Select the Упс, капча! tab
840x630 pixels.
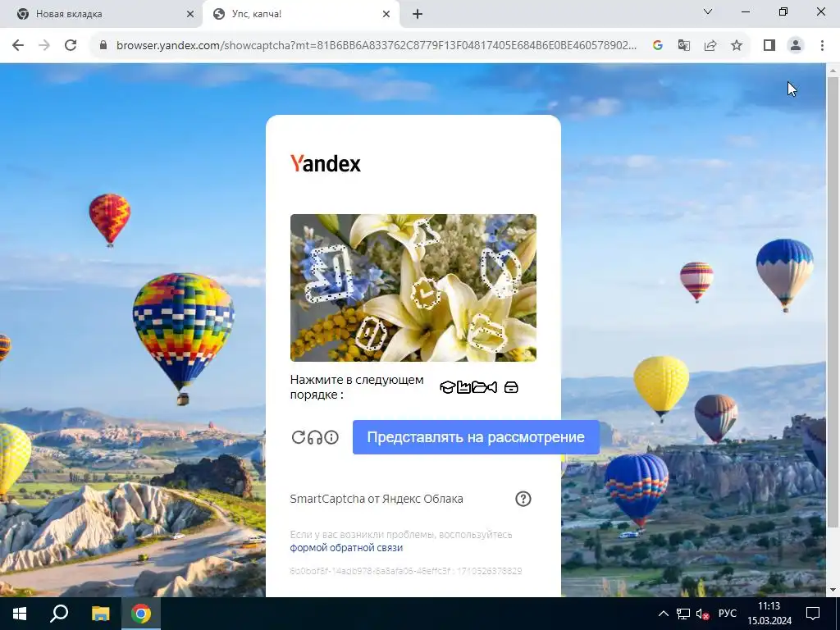(x=300, y=14)
